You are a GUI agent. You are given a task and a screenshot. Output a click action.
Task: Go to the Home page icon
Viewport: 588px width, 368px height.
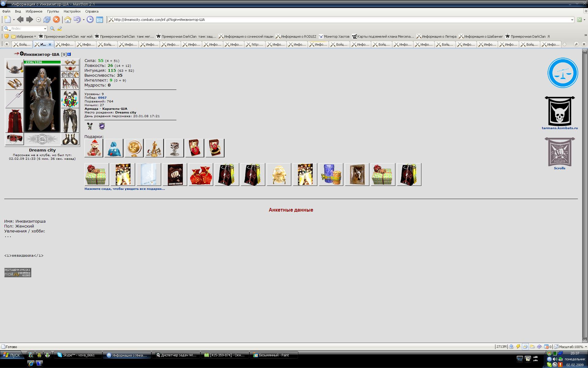click(68, 20)
